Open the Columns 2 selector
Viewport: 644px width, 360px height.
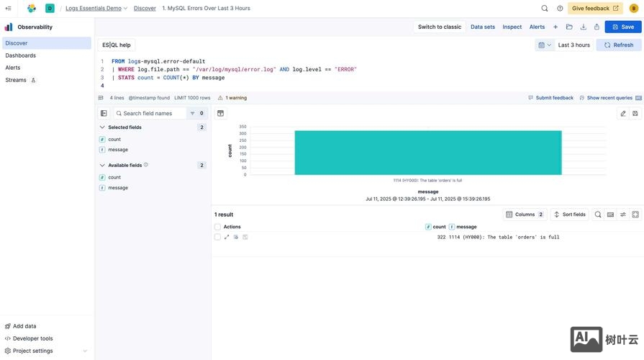[525, 215]
